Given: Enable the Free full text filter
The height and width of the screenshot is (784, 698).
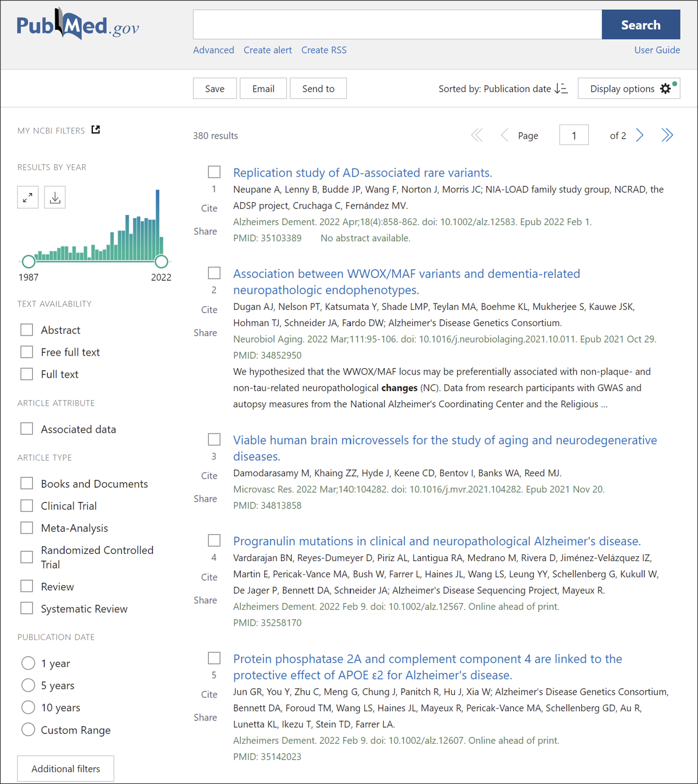Looking at the screenshot, I should [x=27, y=352].
